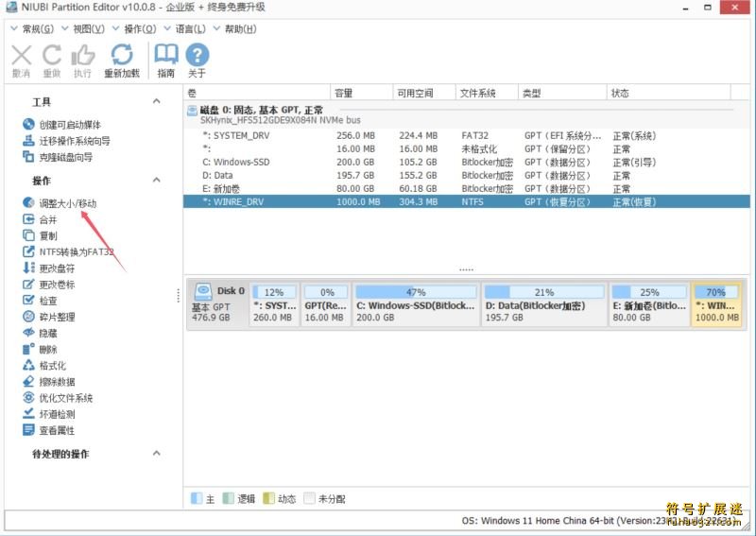
Task: Sort by File system (文件系统) column header
Action: pos(487,93)
